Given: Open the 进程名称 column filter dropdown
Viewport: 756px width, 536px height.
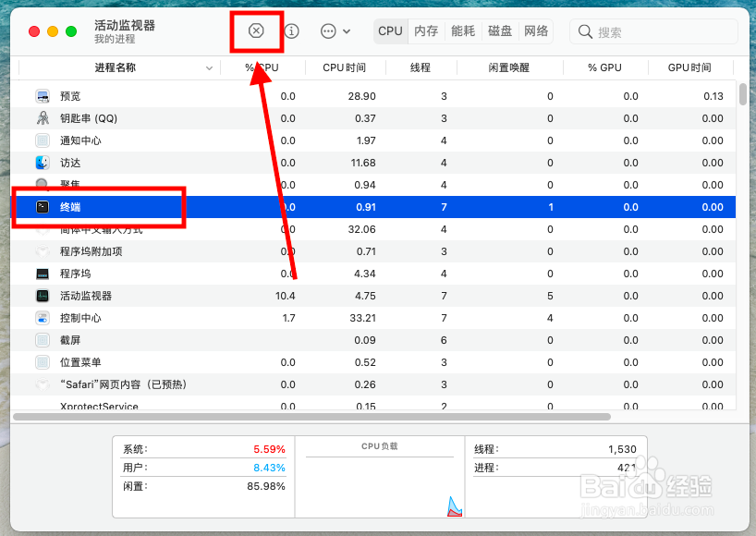Looking at the screenshot, I should click(210, 67).
